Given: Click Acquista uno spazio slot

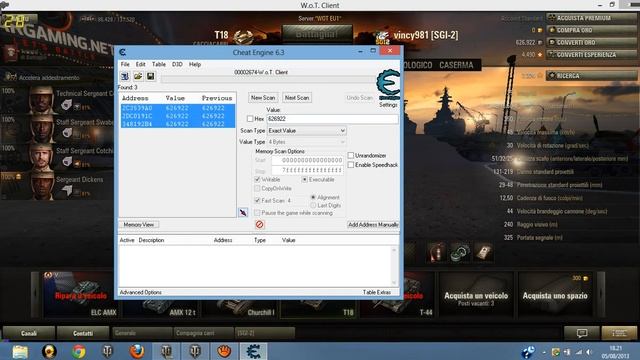Looking at the screenshot, I should point(555,294).
